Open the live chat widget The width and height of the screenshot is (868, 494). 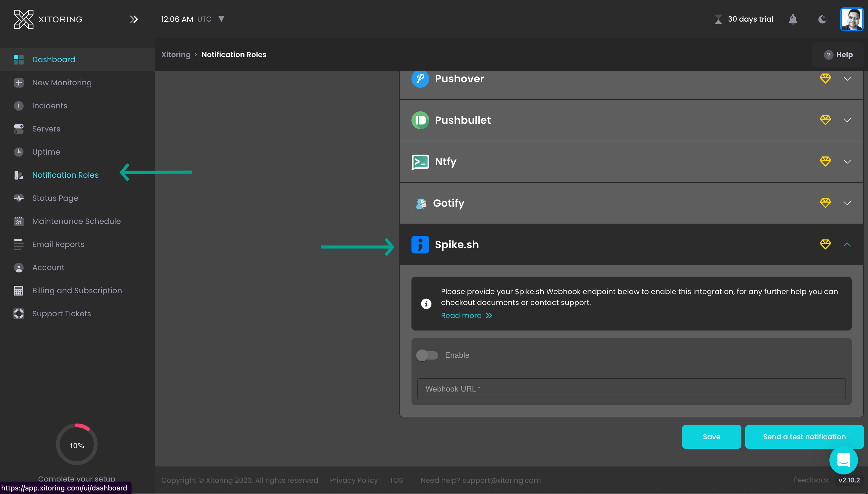pyautogui.click(x=843, y=461)
